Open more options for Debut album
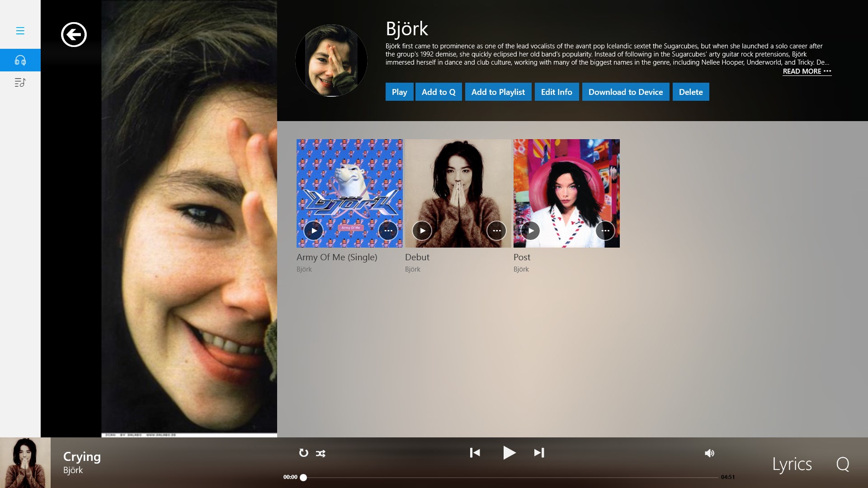The image size is (868, 488). tap(496, 230)
